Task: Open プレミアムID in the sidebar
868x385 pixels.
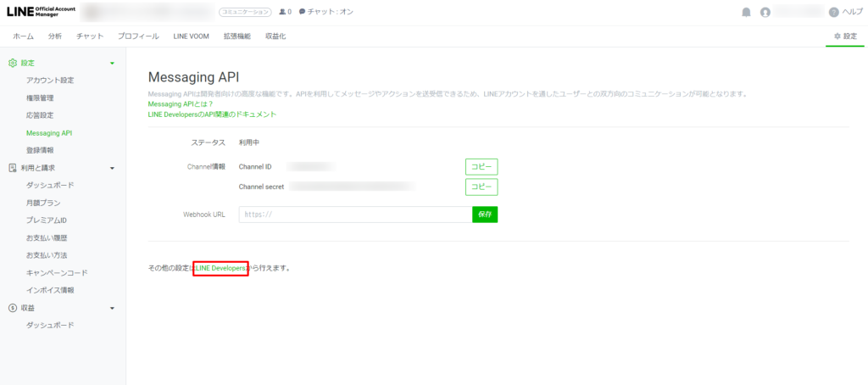Action: click(47, 220)
